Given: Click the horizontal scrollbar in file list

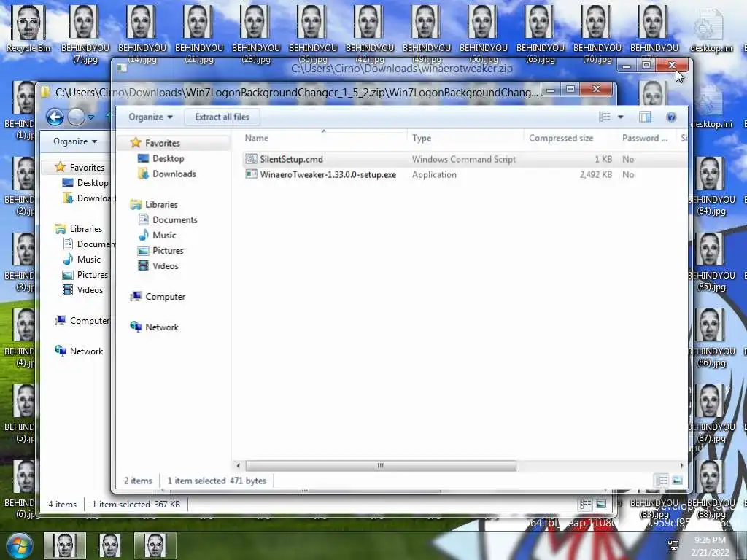Looking at the screenshot, I should point(380,465).
